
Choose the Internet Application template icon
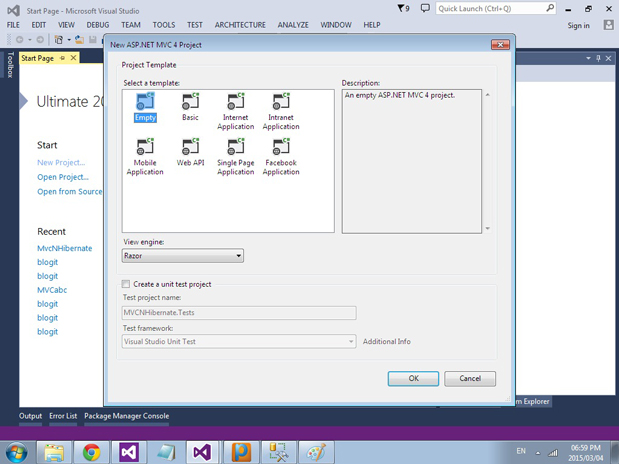click(236, 101)
